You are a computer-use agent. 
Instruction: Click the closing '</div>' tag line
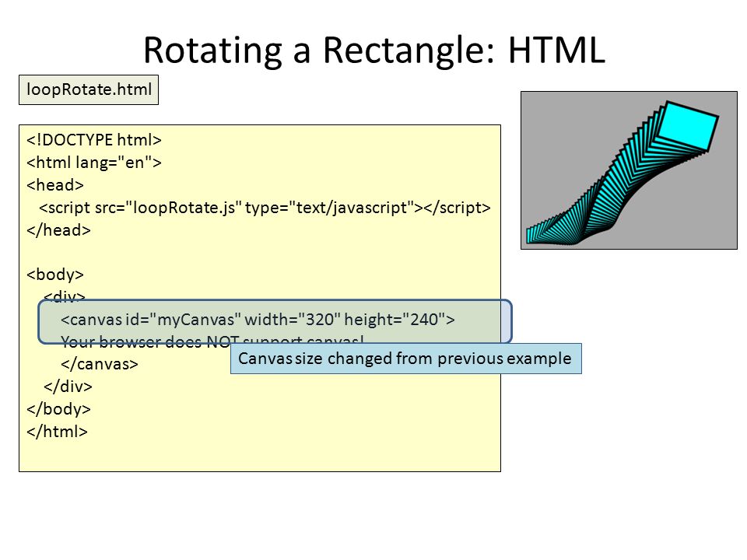(68, 387)
